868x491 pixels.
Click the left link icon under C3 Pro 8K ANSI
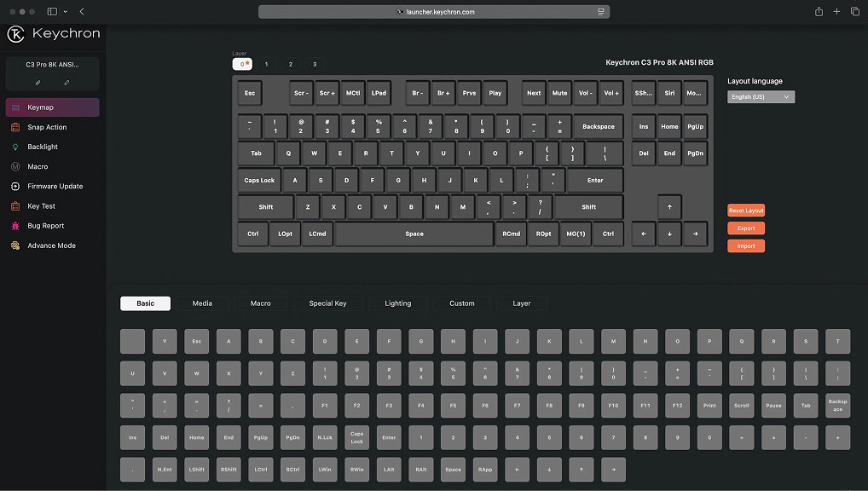[38, 83]
